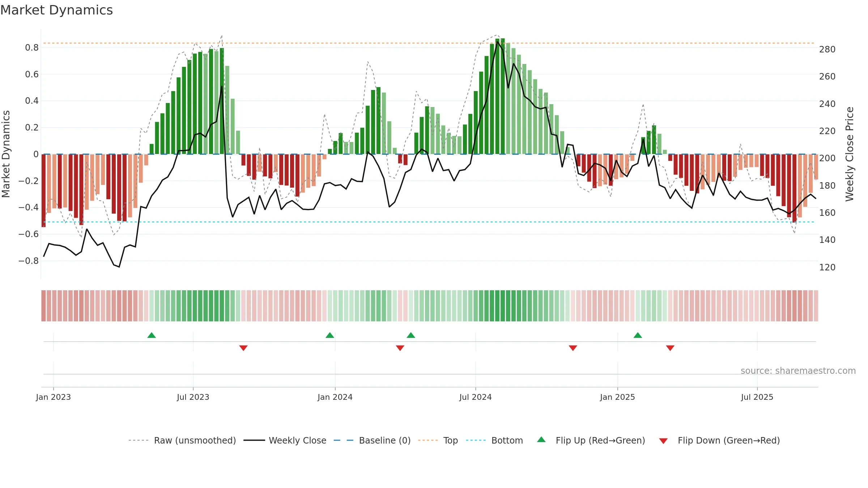The height and width of the screenshot is (488, 868).
Task: Click the 240 right axis tick label
Action: tap(827, 104)
